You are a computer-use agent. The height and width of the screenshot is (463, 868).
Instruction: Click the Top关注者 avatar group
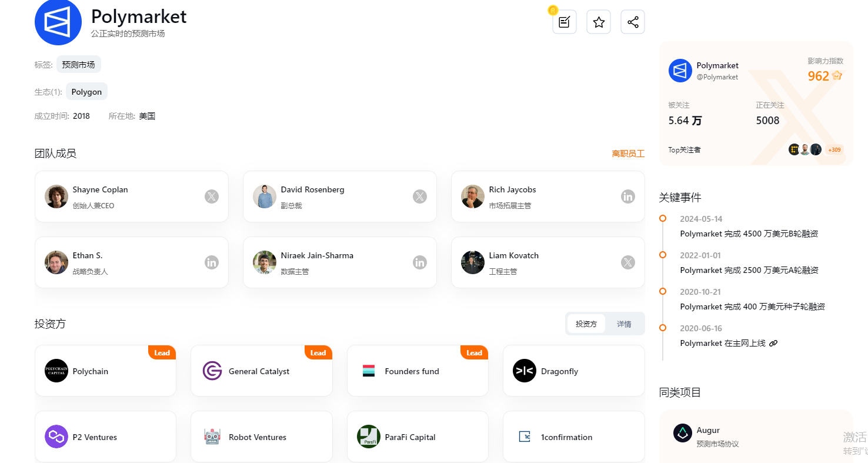coord(805,149)
